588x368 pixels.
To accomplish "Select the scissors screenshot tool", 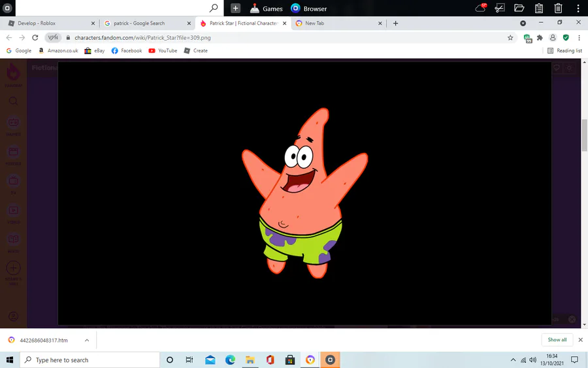I will [x=500, y=8].
